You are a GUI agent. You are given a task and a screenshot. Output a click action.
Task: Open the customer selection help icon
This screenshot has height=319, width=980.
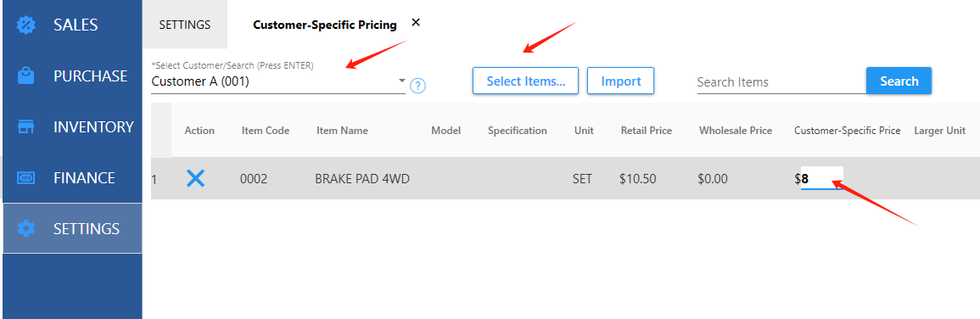[x=418, y=85]
